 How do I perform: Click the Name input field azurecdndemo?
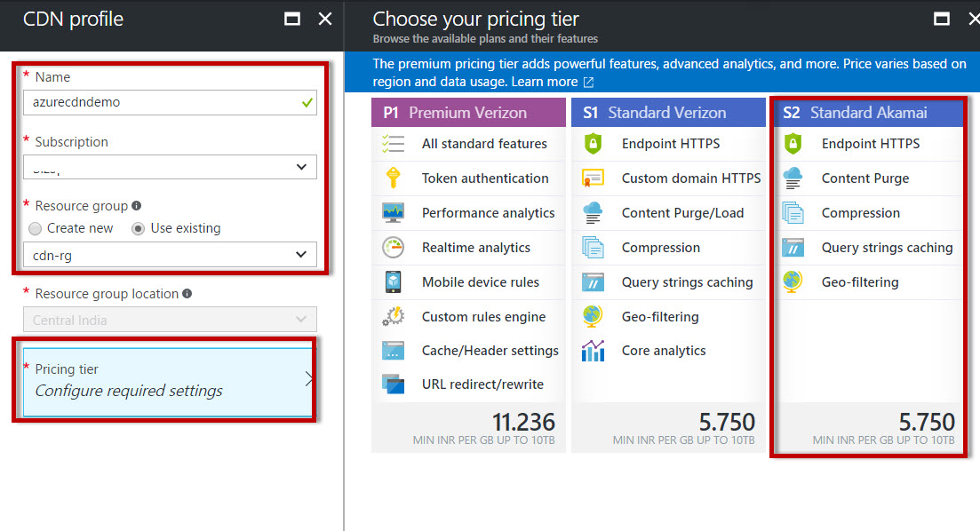point(170,102)
